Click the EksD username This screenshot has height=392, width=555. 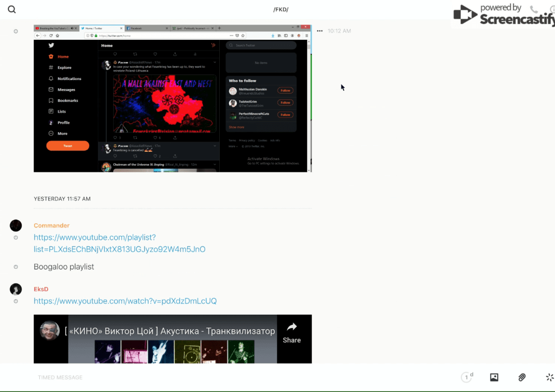tap(41, 289)
